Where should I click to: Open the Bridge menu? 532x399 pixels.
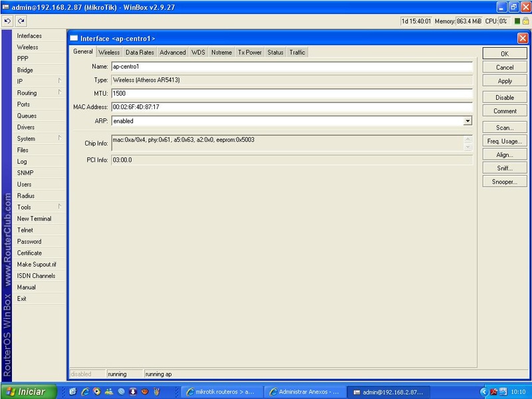(39, 70)
